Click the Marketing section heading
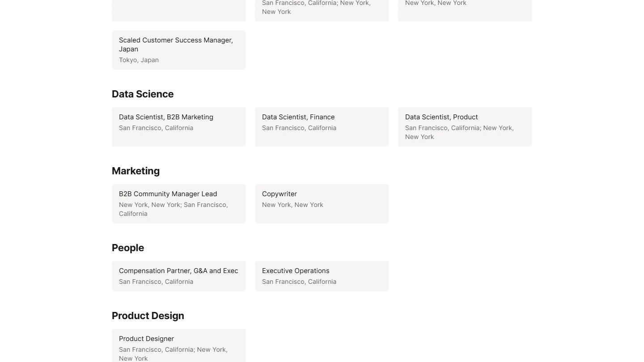The image size is (644, 362). [136, 171]
